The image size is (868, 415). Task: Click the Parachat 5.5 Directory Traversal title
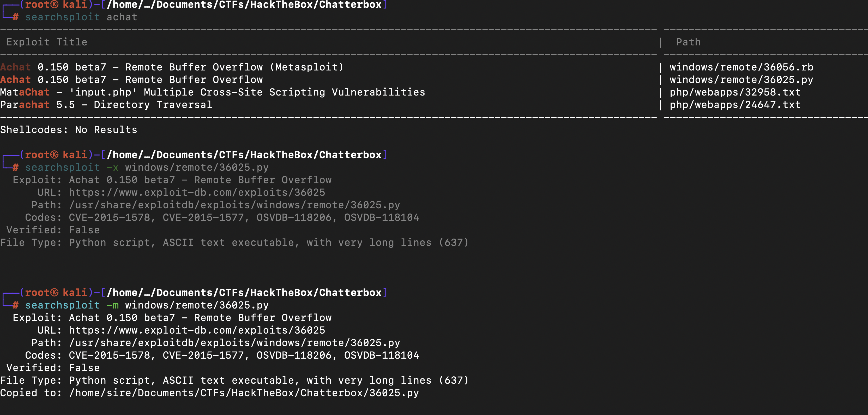tap(106, 104)
